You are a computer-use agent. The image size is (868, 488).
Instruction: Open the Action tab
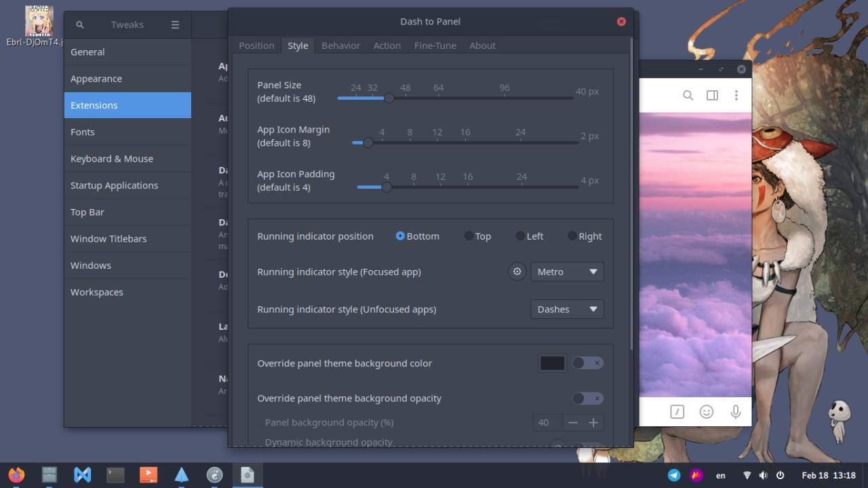coord(387,45)
